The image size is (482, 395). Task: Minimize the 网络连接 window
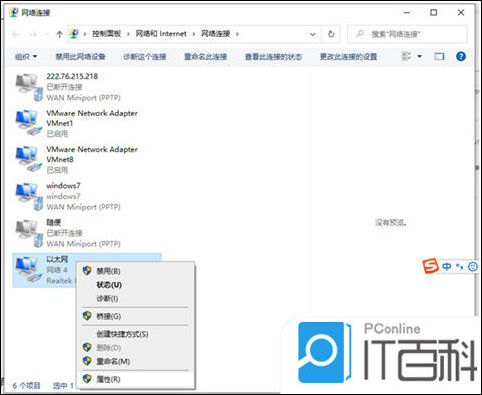click(x=407, y=13)
